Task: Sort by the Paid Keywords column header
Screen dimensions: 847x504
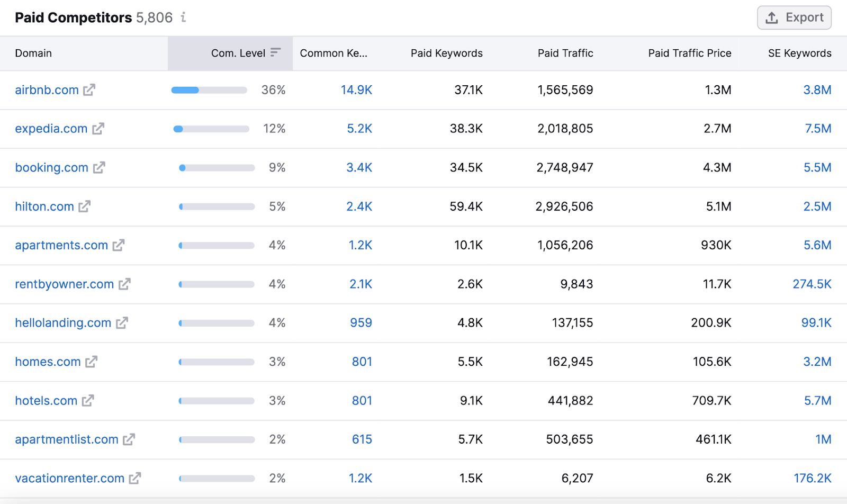Action: pos(447,53)
